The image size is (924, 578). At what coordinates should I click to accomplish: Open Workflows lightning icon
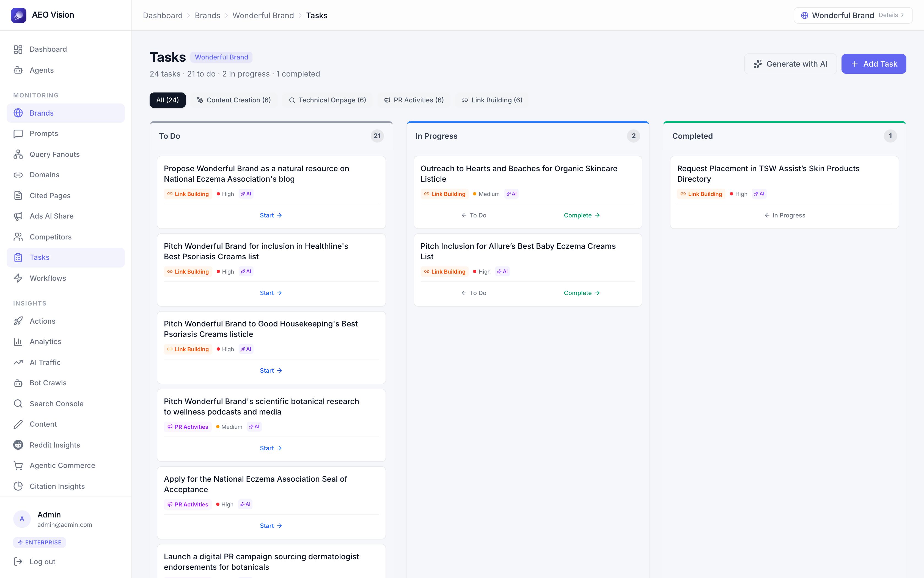[18, 278]
